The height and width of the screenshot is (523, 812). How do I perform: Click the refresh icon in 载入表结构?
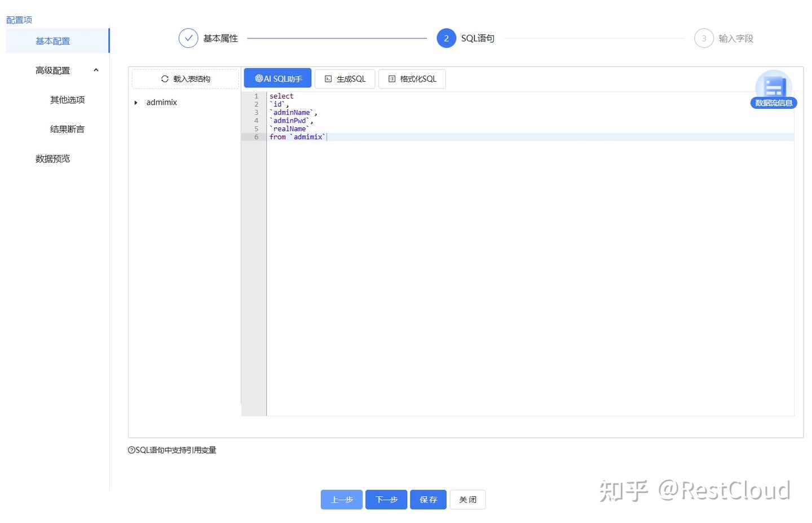point(165,79)
